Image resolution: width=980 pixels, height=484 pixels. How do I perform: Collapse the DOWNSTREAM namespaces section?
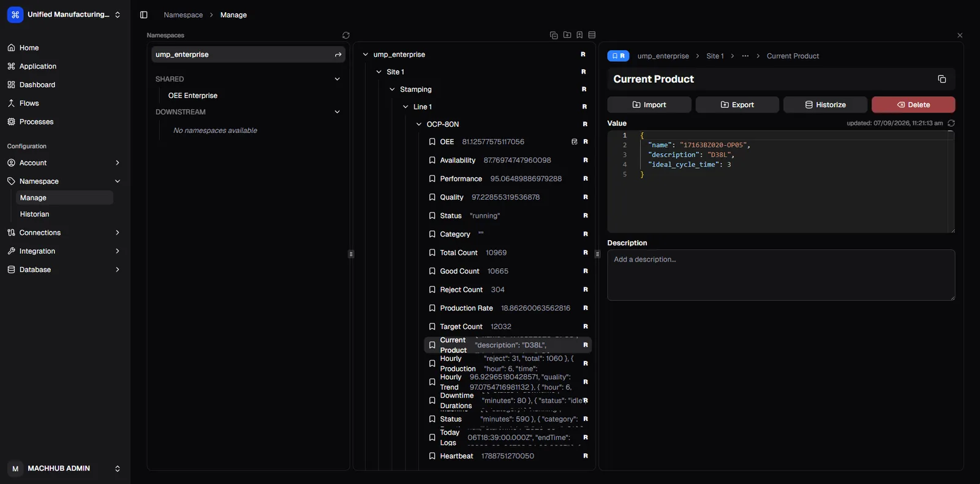(337, 112)
